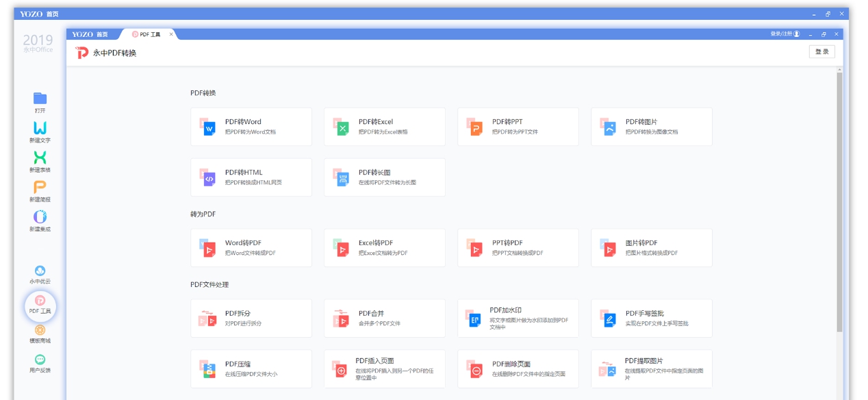Viewport: 868px width, 400px height.
Task: Open the PDF转Word converter icon
Action: [x=207, y=127]
